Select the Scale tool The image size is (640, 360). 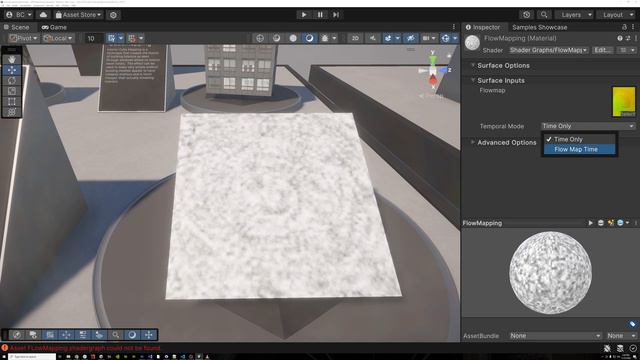point(11,91)
